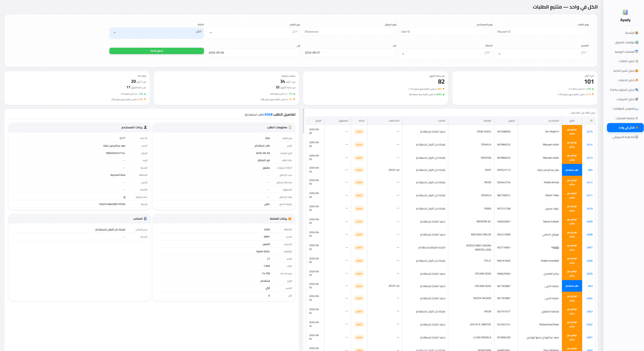
Task: Click the User ID input field
Action: (x=445, y=32)
